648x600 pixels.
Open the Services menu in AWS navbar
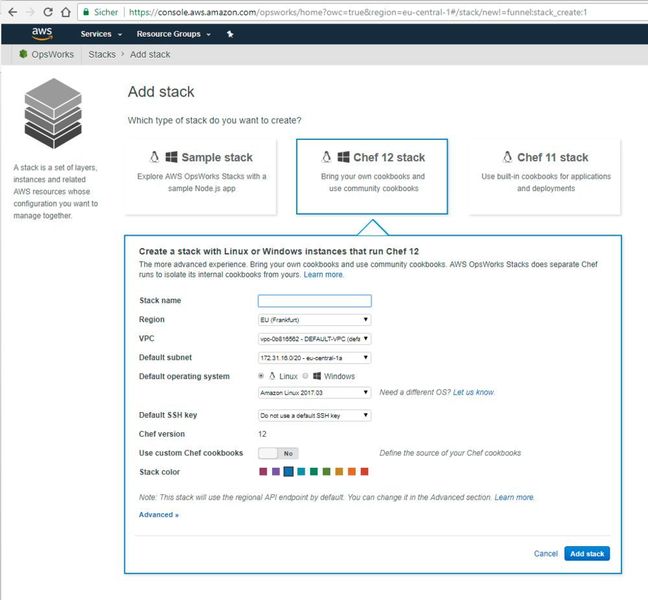click(101, 34)
